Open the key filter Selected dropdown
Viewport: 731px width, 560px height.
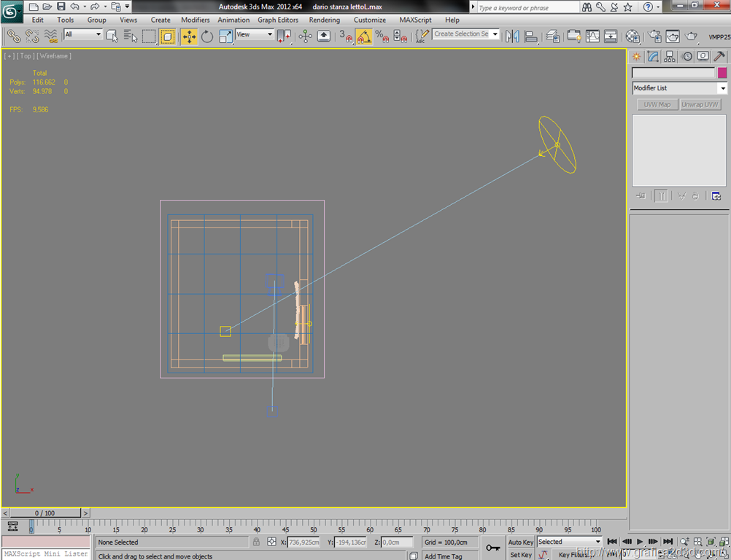pos(569,542)
